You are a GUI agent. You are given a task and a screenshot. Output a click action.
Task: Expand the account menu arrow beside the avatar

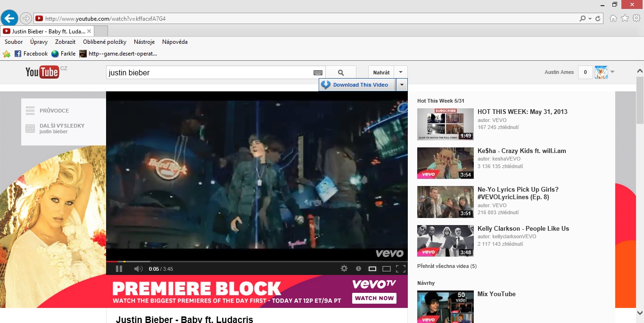tap(612, 72)
